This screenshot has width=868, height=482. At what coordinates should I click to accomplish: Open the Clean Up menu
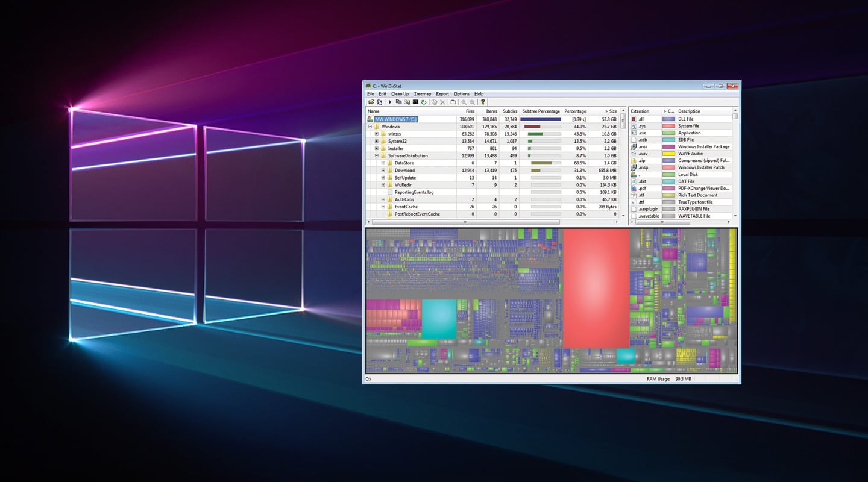click(400, 94)
